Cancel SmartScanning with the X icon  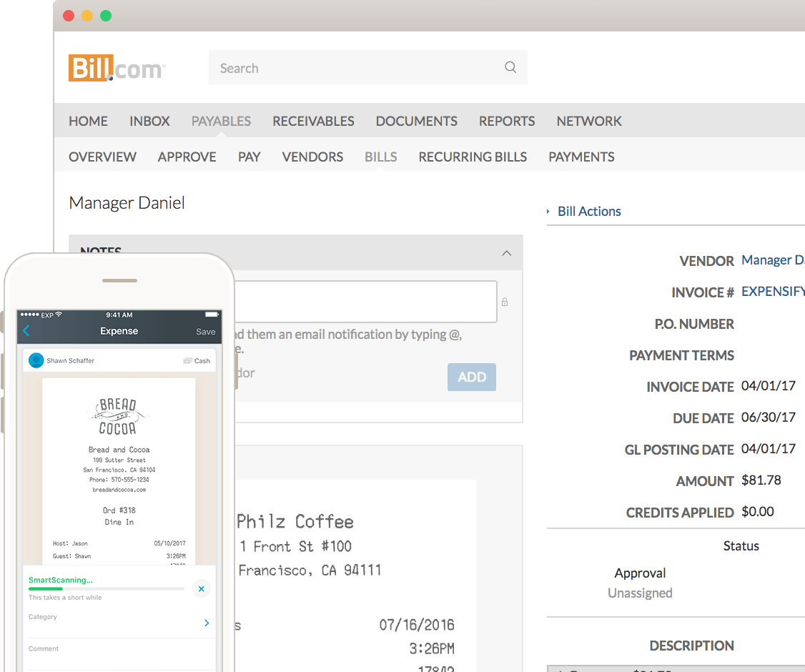[201, 588]
